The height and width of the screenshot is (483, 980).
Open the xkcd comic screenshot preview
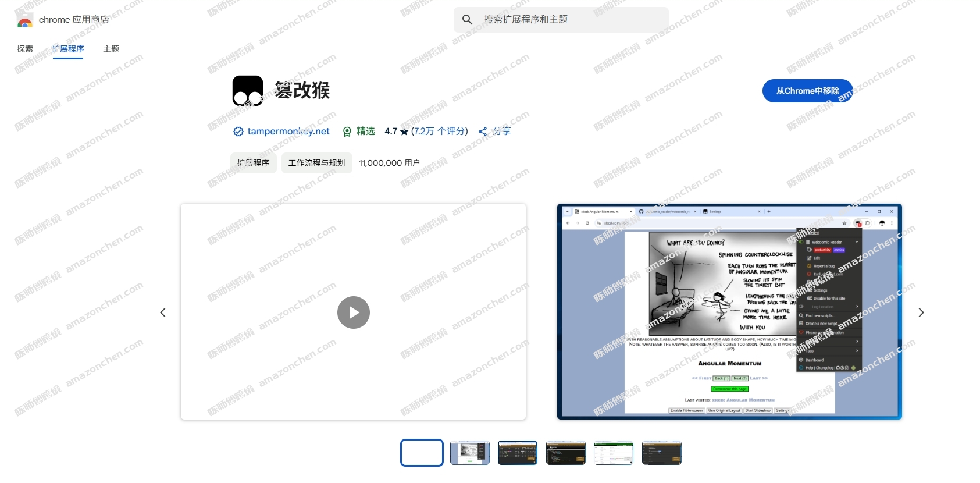click(x=729, y=311)
